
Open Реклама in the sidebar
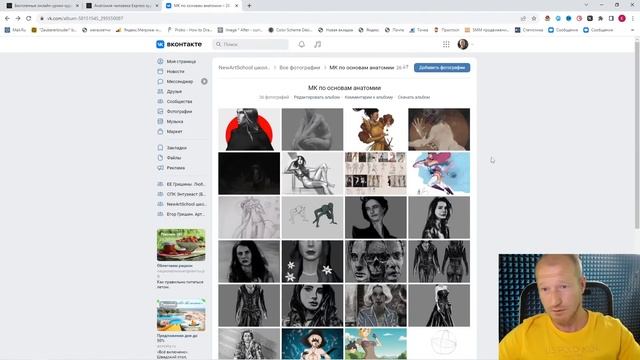coord(176,168)
